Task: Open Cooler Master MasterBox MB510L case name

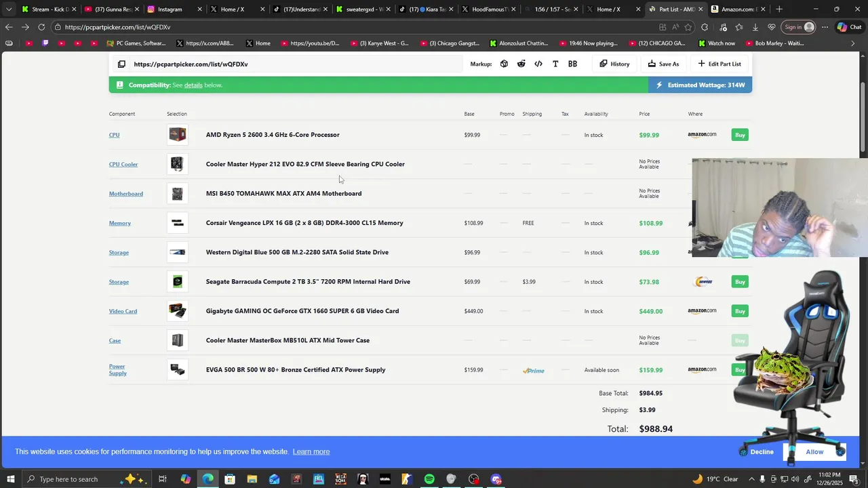Action: tap(288, 340)
